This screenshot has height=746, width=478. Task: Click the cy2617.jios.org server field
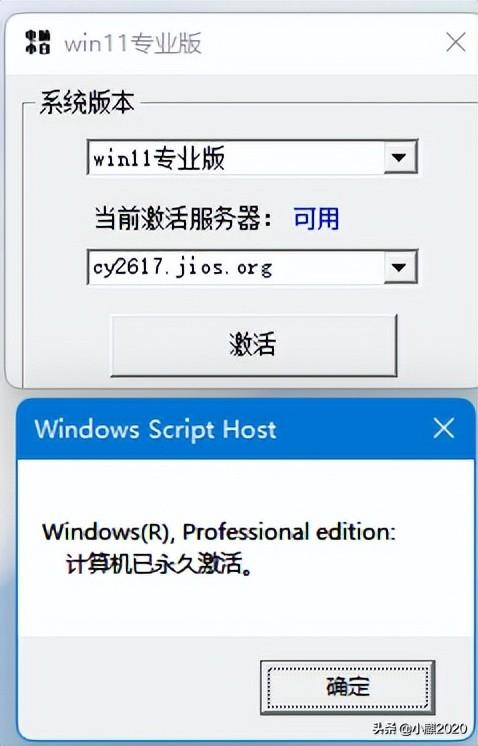[x=252, y=267]
